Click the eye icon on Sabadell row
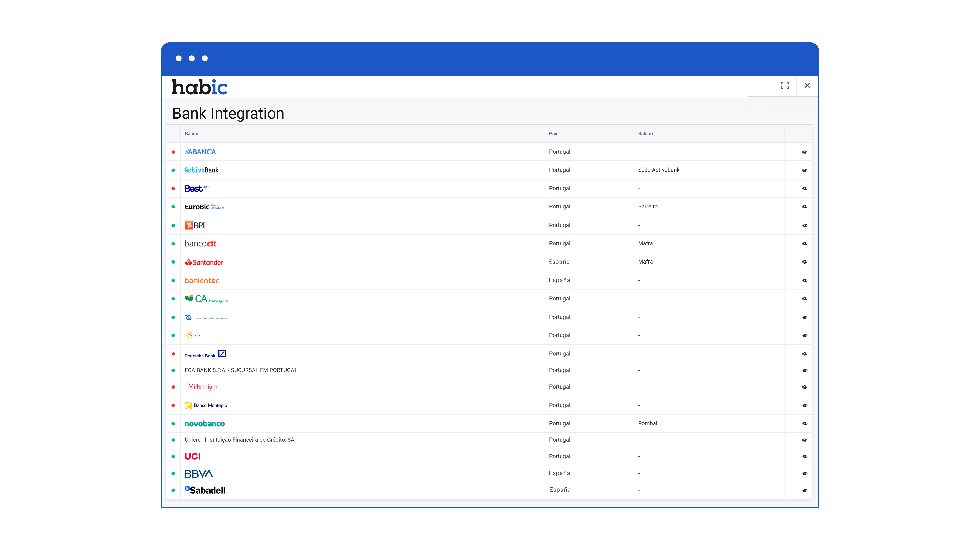 [804, 490]
